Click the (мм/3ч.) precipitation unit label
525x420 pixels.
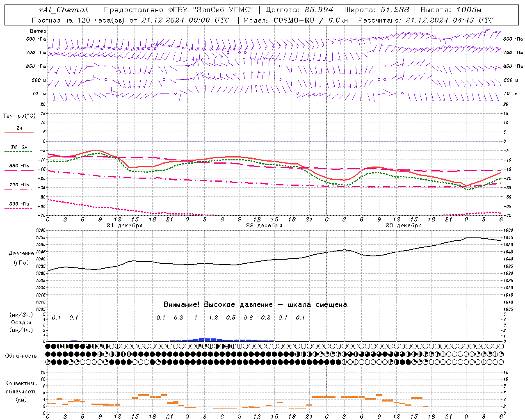(x=21, y=315)
